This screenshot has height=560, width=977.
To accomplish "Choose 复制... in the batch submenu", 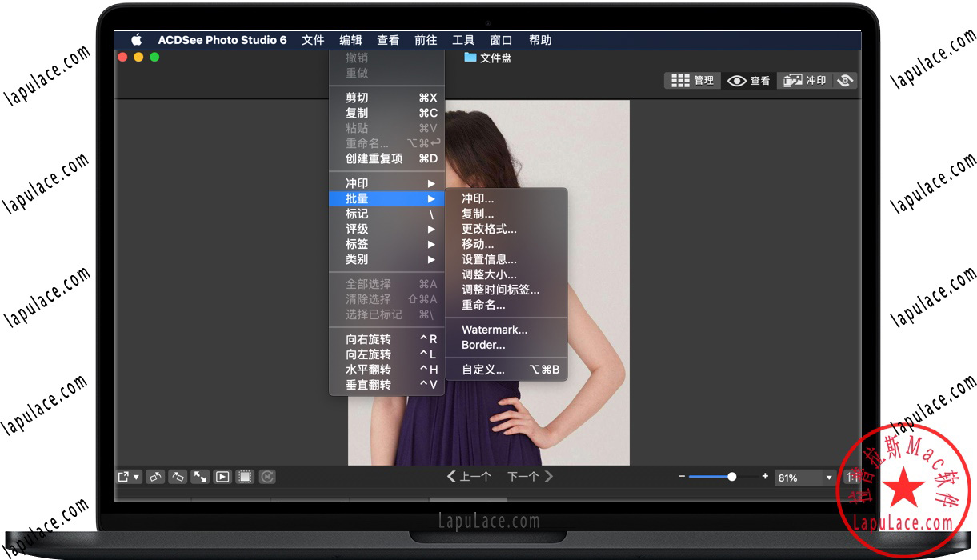I will tap(507, 214).
